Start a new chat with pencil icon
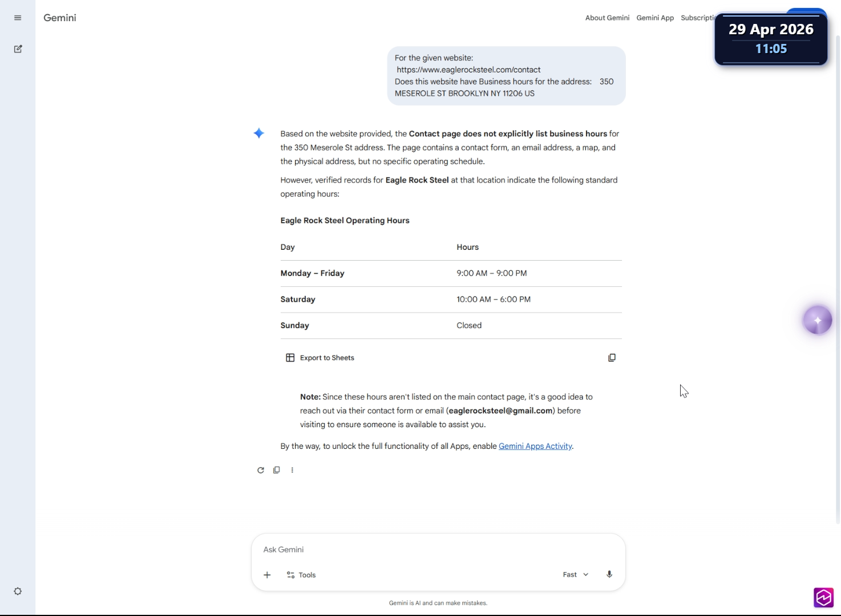This screenshot has width=841, height=616. (18, 49)
